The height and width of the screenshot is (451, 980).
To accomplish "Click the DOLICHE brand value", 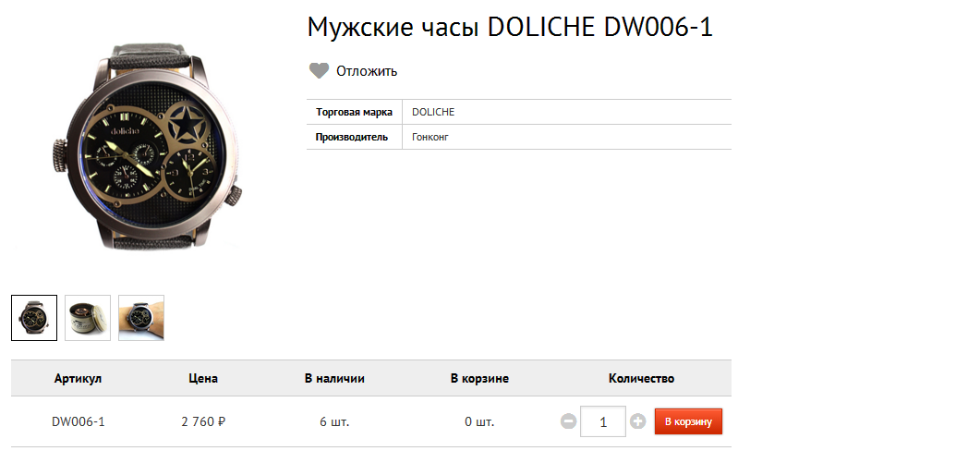I will point(433,113).
